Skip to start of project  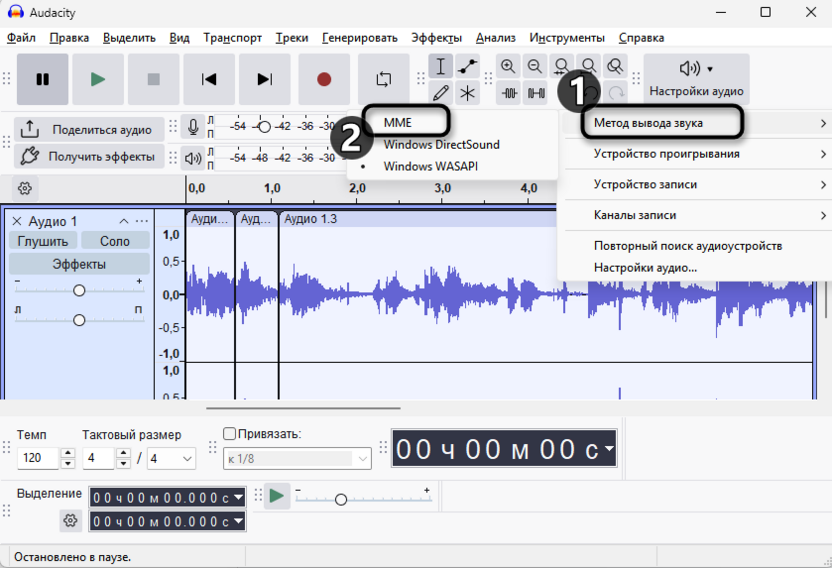click(209, 80)
